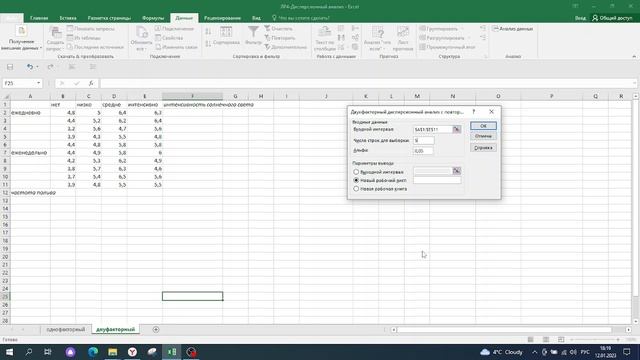Click the Последние источники icon
Screen dimensions: 640x360
pyautogui.click(x=70, y=47)
